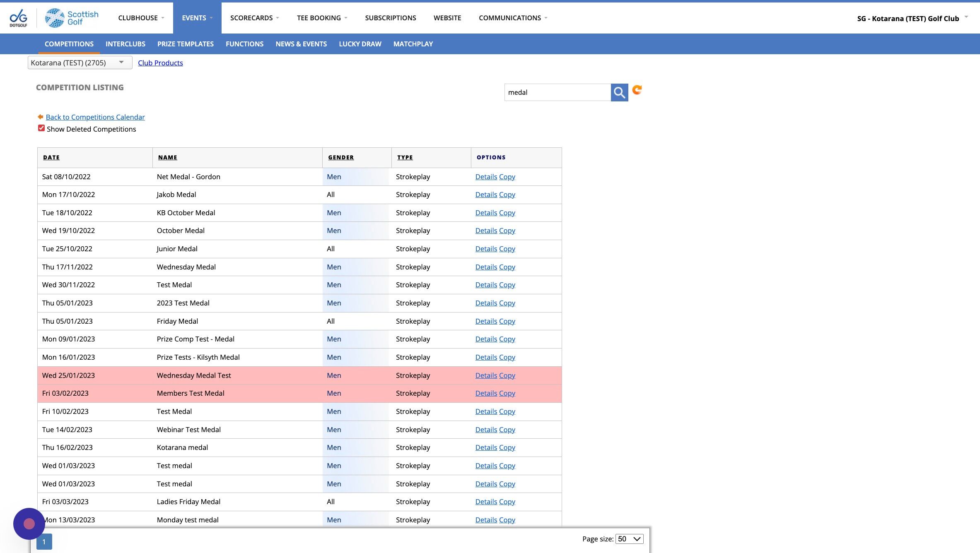This screenshot has height=553, width=980.
Task: Sort the listing by Date column
Action: coord(51,157)
